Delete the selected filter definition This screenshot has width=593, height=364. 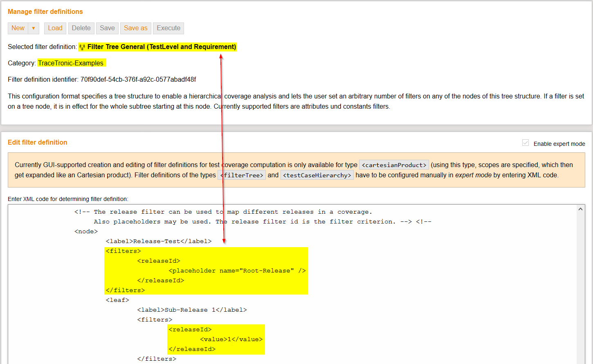pyautogui.click(x=81, y=28)
